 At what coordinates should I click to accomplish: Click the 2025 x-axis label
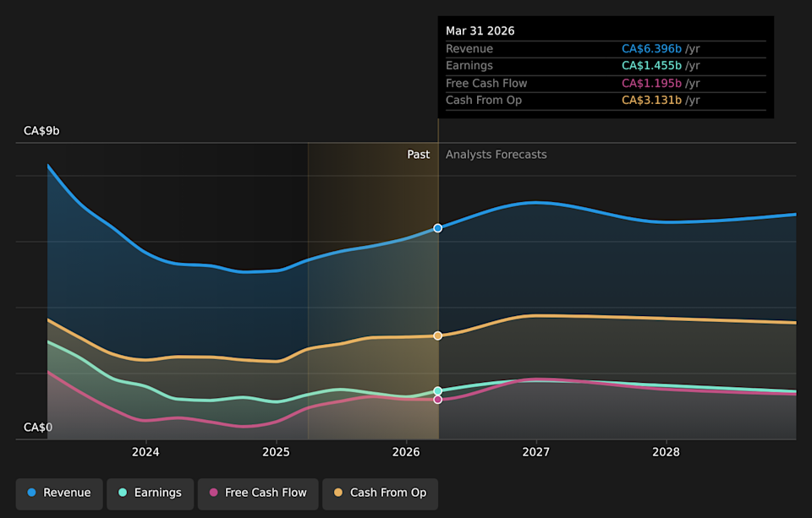tap(276, 452)
